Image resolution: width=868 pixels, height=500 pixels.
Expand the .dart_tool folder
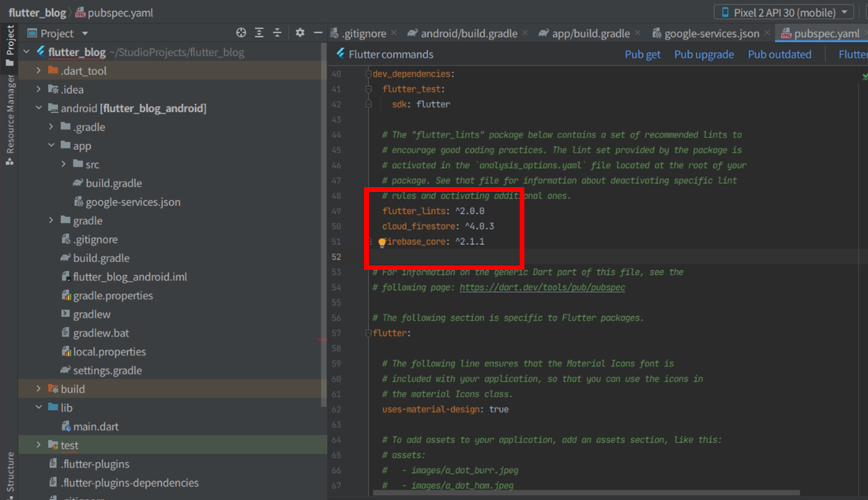pyautogui.click(x=39, y=71)
